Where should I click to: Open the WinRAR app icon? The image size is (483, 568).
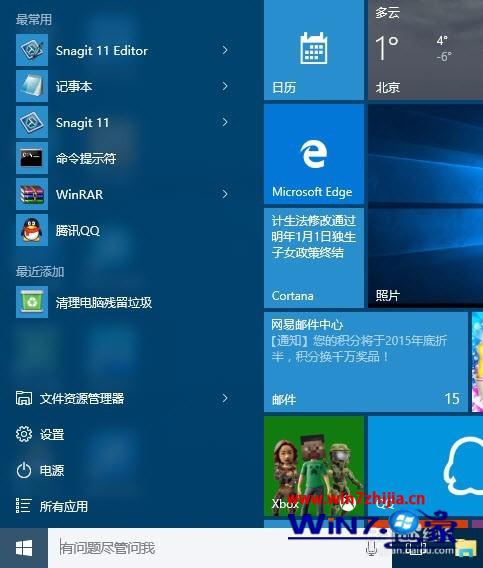pyautogui.click(x=32, y=194)
